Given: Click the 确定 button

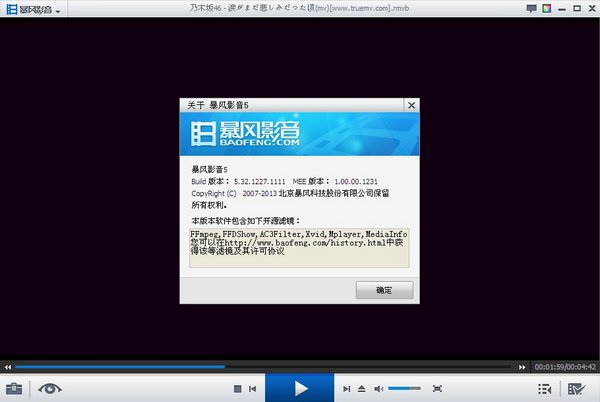Looking at the screenshot, I should (x=384, y=290).
